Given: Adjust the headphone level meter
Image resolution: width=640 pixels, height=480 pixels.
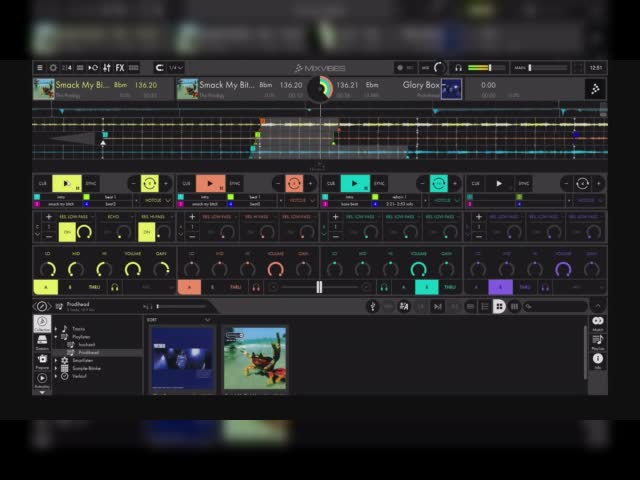Looking at the screenshot, I should click(x=486, y=68).
